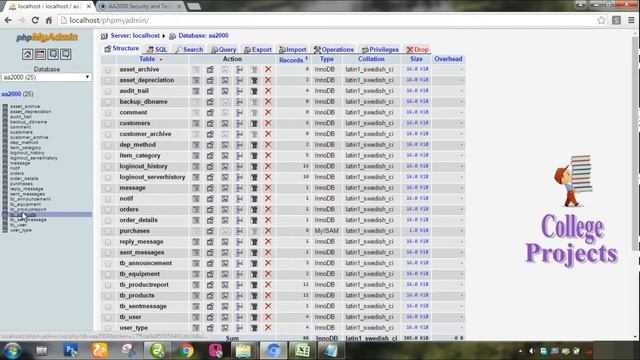Click the Server: localhost breadcrumb link

coord(135,36)
